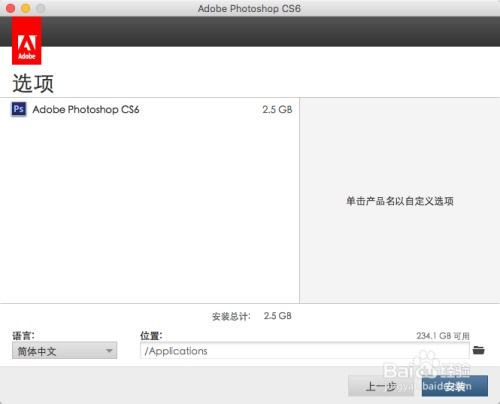
Task: Click the 位置 label above path field
Action: click(151, 335)
